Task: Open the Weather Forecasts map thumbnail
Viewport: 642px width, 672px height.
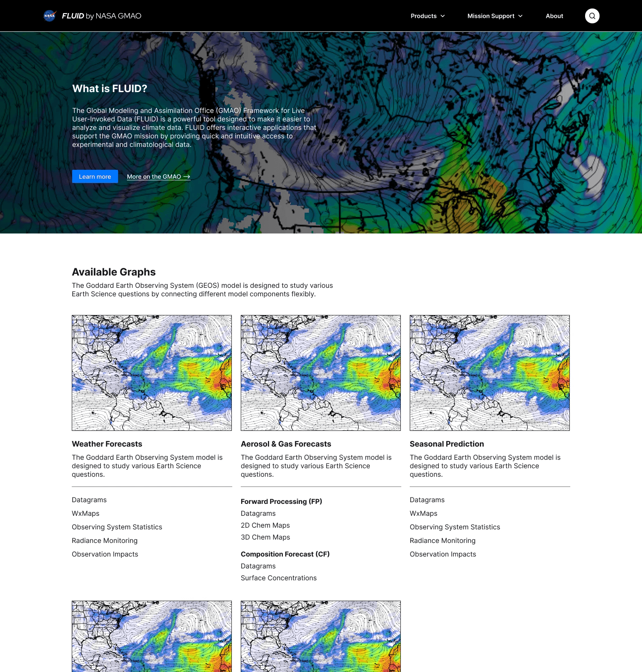Action: point(152,373)
